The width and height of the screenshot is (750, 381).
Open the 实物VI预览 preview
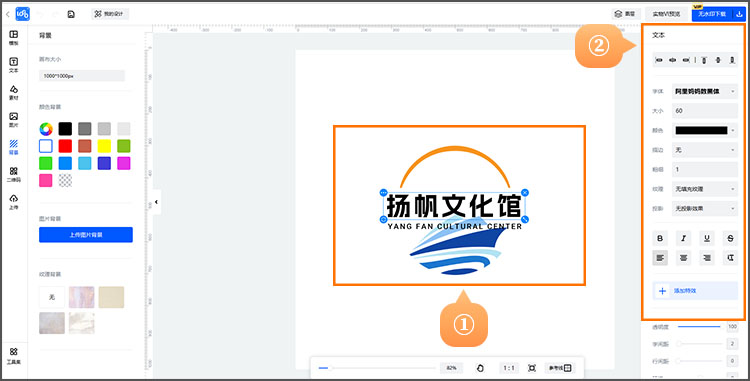pyautogui.click(x=666, y=14)
